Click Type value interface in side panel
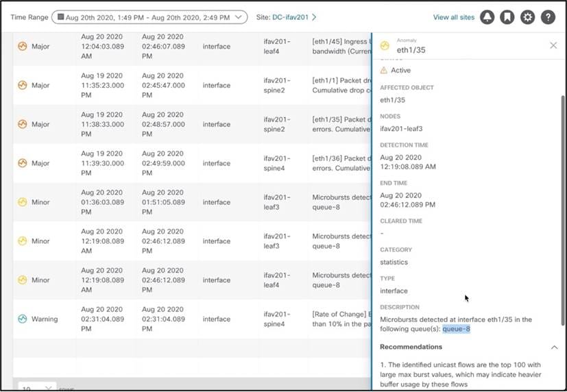This screenshot has height=392, width=567. point(394,291)
